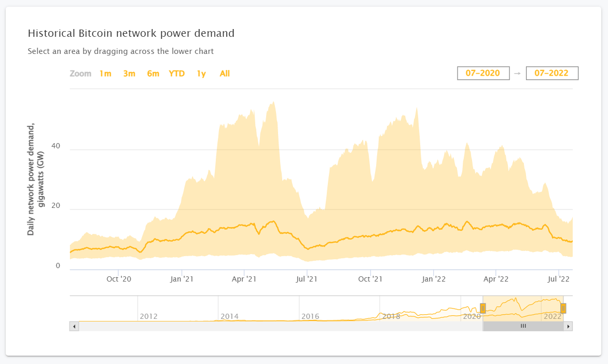
Task: Click the left navigator range handle
Action: 483,309
